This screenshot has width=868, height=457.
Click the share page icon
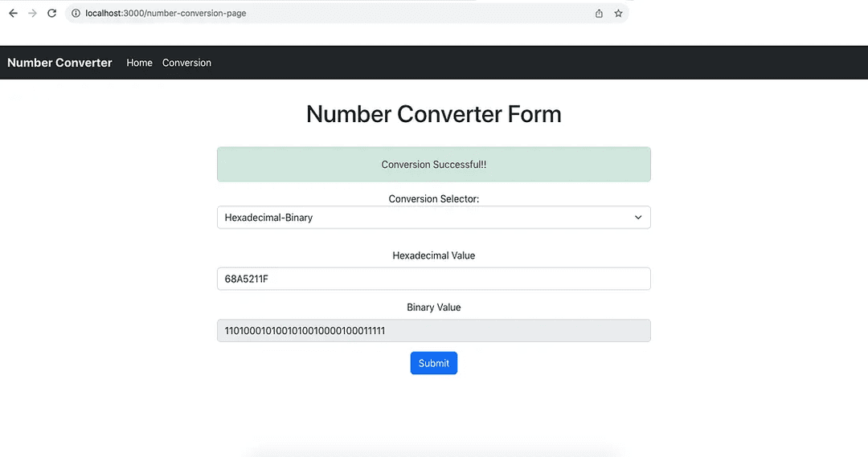[x=599, y=14]
